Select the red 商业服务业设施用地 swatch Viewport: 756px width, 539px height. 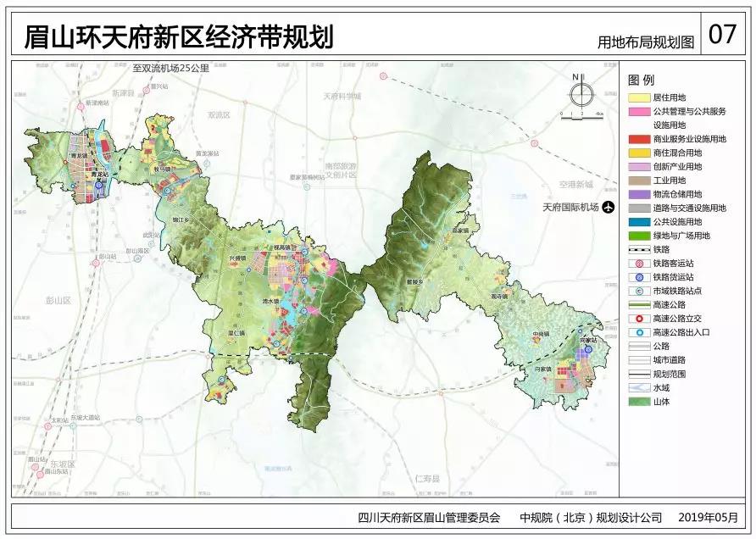[638, 139]
